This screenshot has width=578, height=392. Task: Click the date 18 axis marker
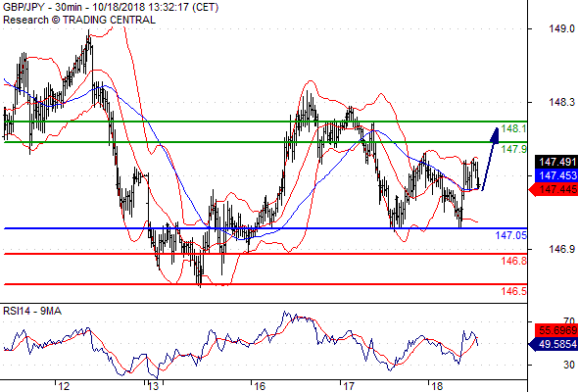[437, 386]
